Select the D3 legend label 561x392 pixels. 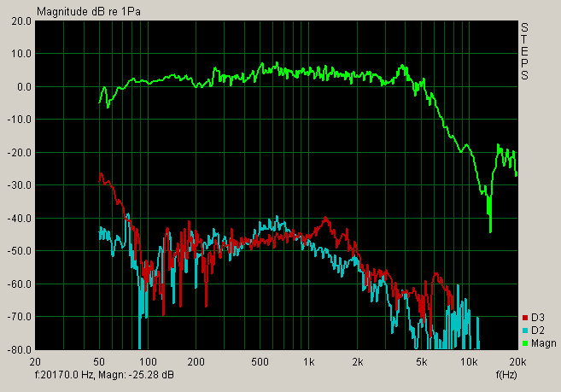pyautogui.click(x=536, y=319)
